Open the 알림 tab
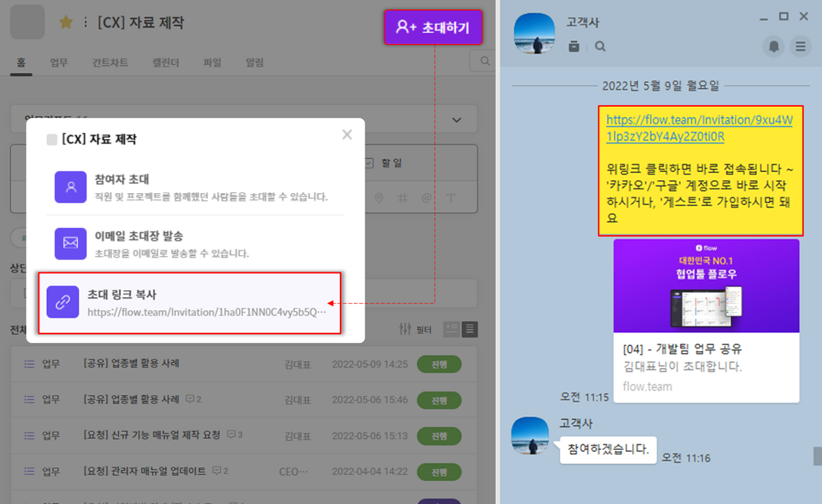The width and height of the screenshot is (822, 504). coord(255,62)
